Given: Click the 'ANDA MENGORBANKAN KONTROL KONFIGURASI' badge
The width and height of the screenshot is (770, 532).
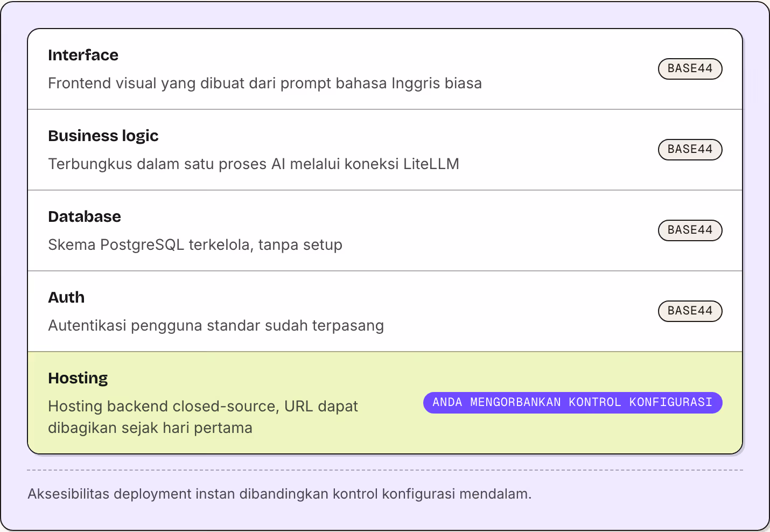Looking at the screenshot, I should point(572,403).
